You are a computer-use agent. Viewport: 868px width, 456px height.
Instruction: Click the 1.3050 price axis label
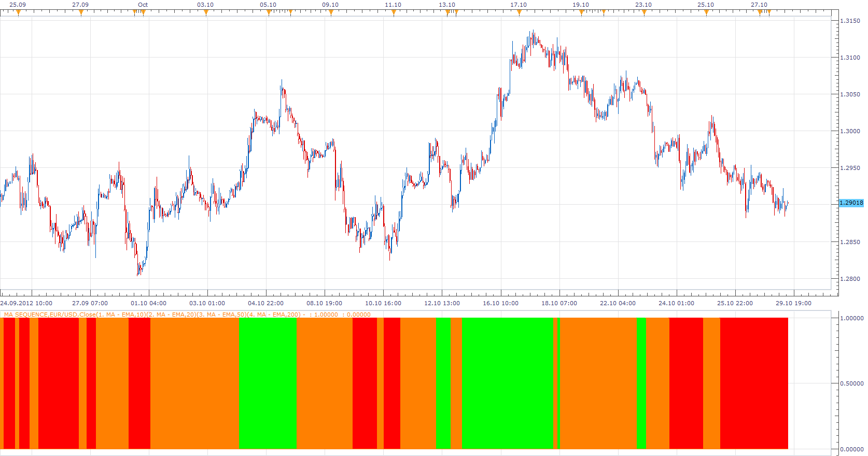coord(850,94)
